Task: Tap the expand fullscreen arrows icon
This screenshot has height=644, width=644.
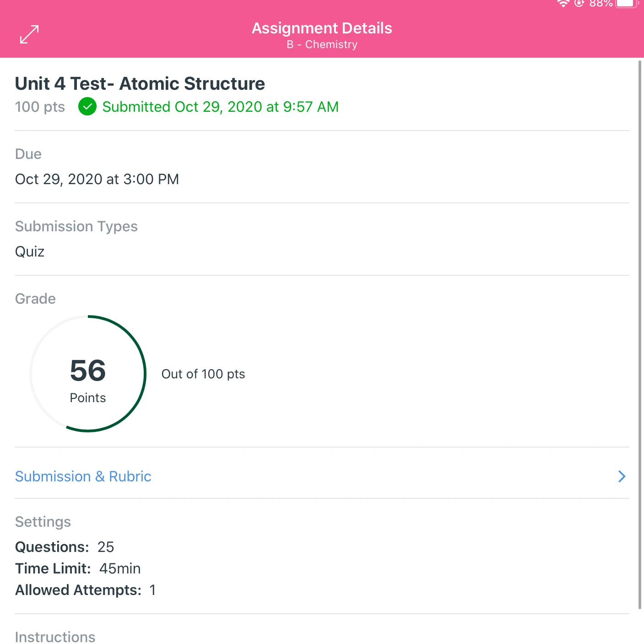Action: click(x=29, y=34)
